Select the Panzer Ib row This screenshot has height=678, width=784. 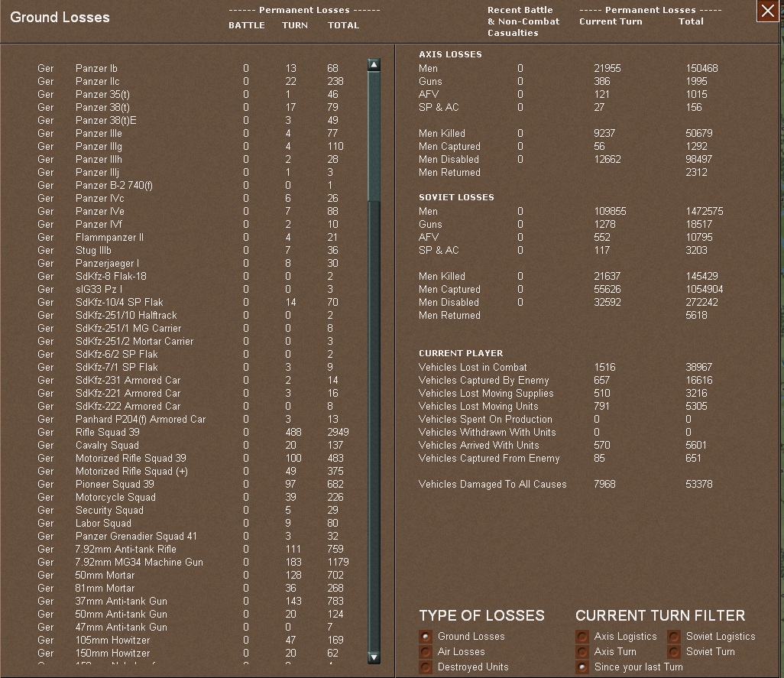[x=193, y=69]
